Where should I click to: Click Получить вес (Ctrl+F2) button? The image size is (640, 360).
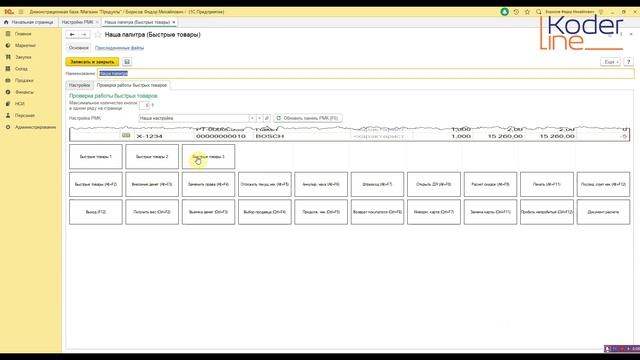pos(152,212)
